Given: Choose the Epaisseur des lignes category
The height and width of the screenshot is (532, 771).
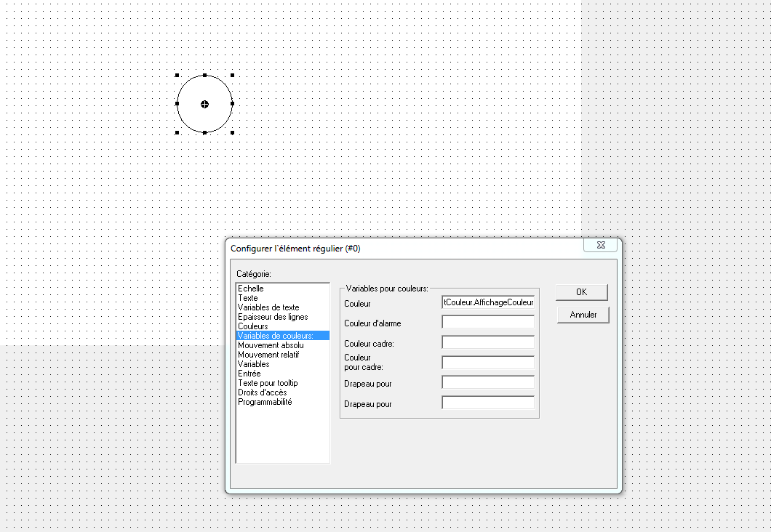Looking at the screenshot, I should pos(273,317).
